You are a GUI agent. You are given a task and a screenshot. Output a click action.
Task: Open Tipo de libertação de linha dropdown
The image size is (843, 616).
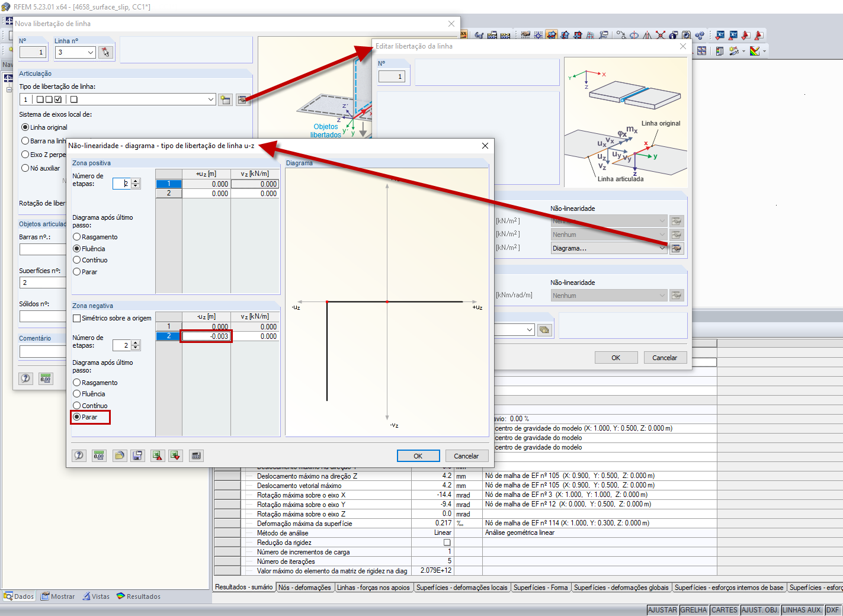(211, 100)
